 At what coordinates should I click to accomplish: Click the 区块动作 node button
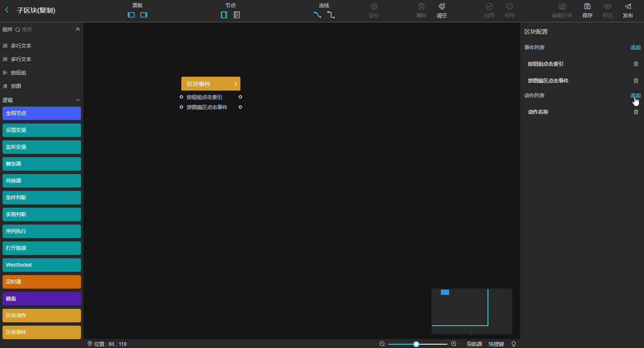(42, 316)
